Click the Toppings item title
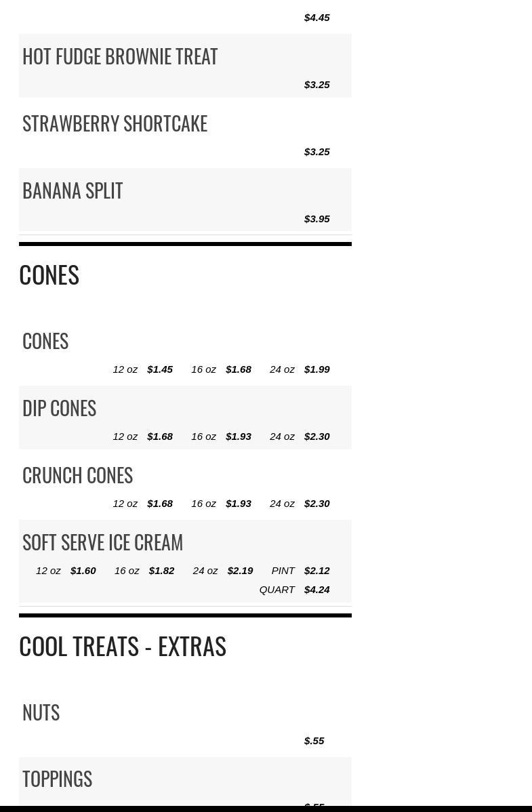The height and width of the screenshot is (812, 532). (57, 779)
